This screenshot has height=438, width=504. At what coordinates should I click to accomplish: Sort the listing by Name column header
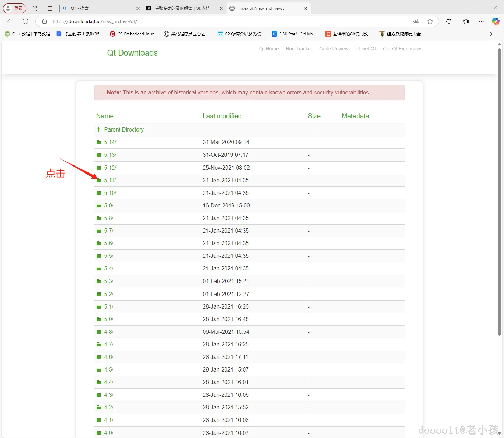pyautogui.click(x=105, y=116)
